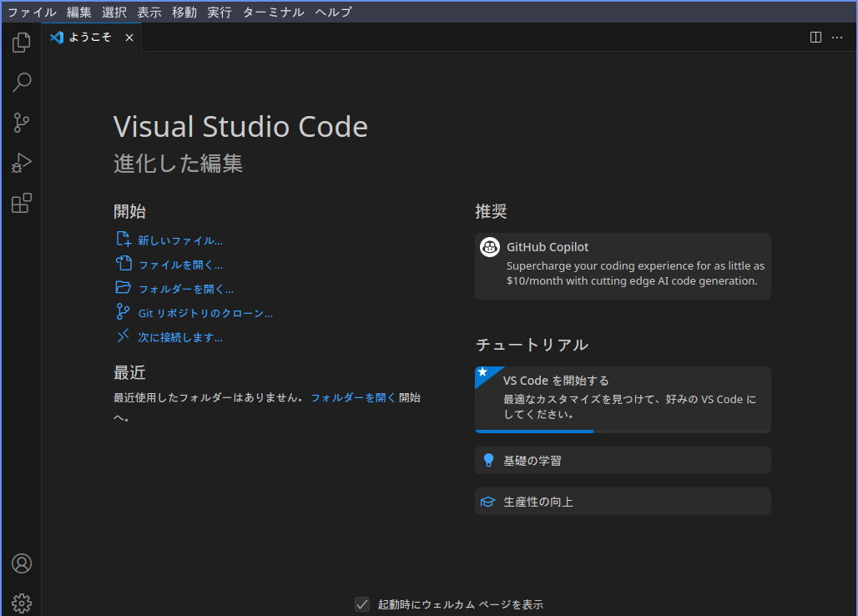This screenshot has width=858, height=616.
Task: Click the remote connect icon beside 次に接続します
Action: point(124,336)
